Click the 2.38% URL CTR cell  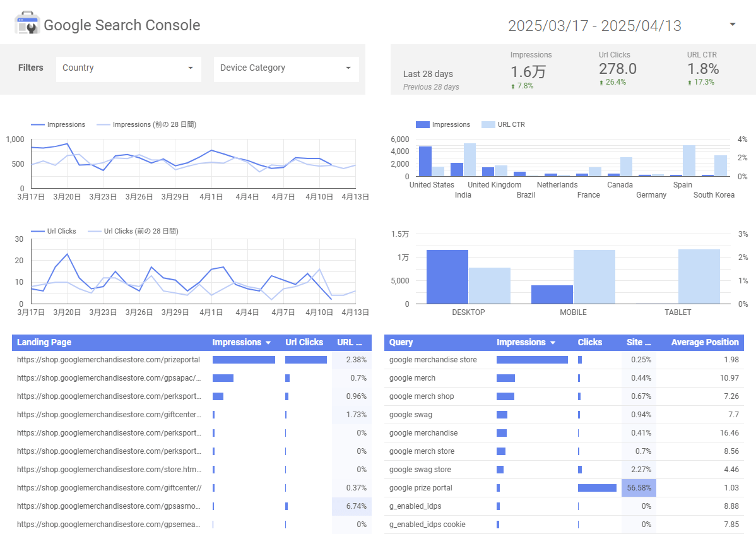point(351,360)
